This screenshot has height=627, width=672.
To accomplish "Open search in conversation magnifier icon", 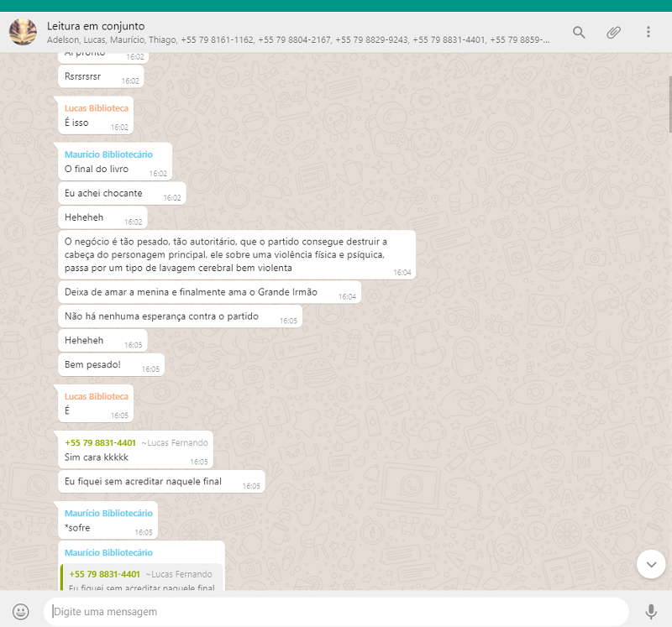I will (579, 32).
